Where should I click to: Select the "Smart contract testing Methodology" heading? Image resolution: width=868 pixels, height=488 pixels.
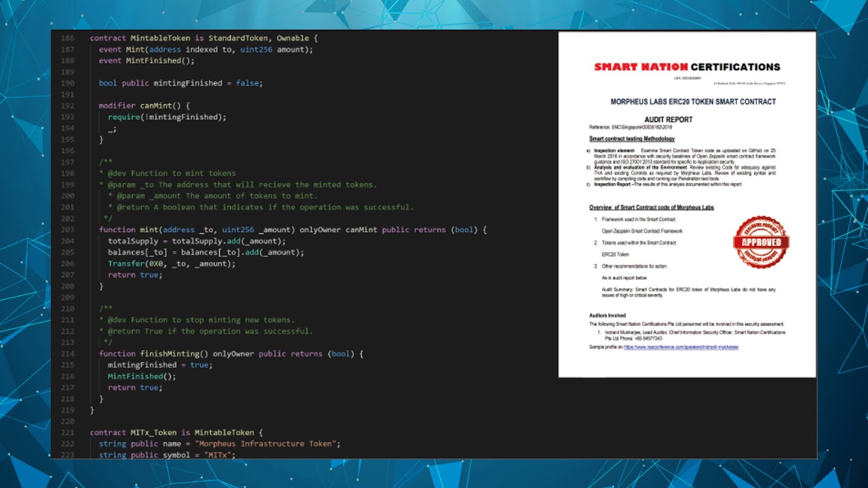[x=632, y=139]
